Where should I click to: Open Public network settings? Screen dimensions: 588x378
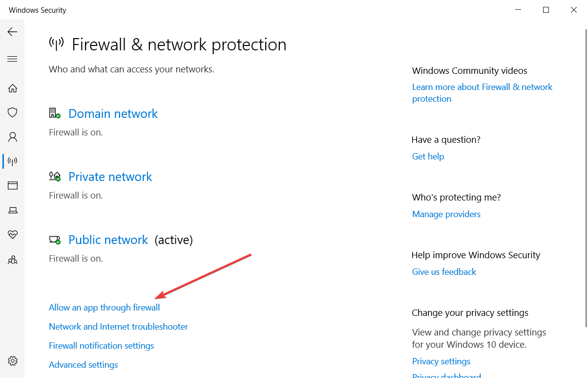point(108,240)
